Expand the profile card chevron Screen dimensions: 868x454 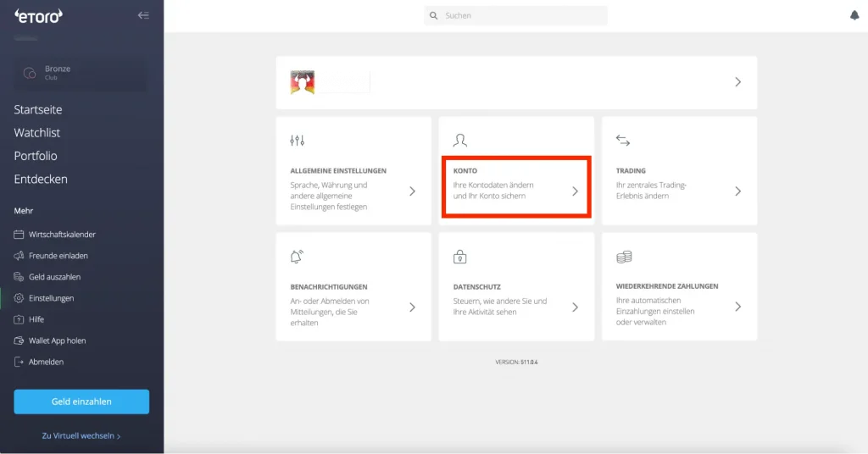click(737, 82)
